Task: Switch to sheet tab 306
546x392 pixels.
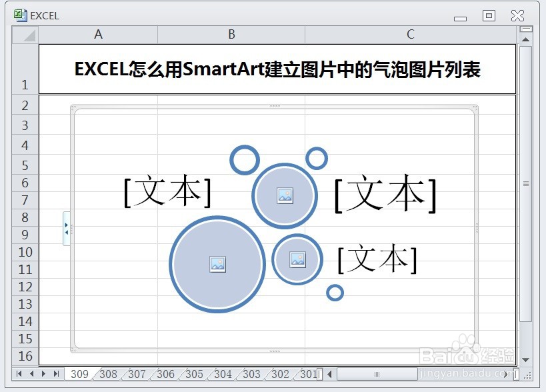Action: [165, 374]
